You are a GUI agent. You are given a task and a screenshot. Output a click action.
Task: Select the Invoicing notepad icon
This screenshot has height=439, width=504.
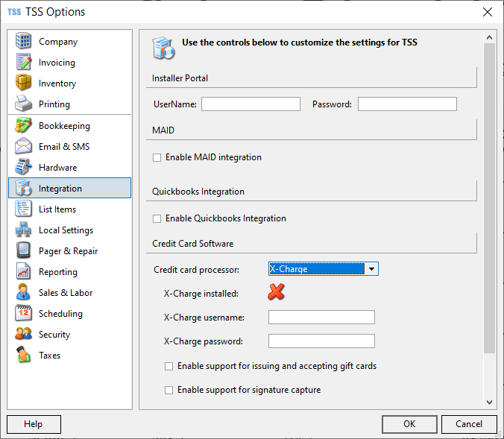tap(23, 62)
